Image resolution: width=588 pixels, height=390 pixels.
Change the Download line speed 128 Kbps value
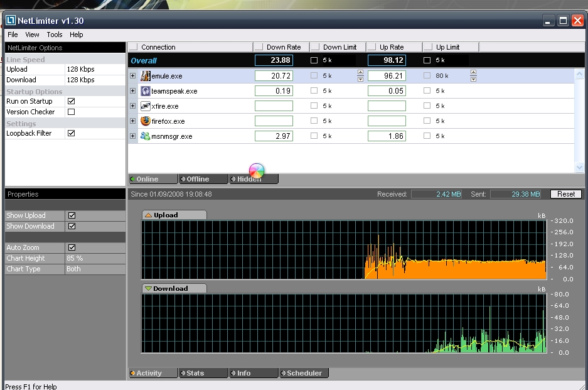[95, 80]
